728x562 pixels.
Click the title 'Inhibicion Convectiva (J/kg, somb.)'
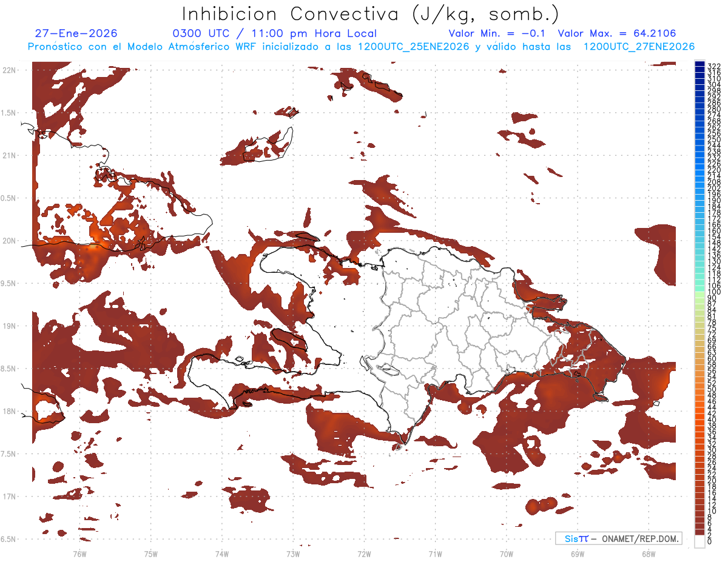[x=371, y=14]
